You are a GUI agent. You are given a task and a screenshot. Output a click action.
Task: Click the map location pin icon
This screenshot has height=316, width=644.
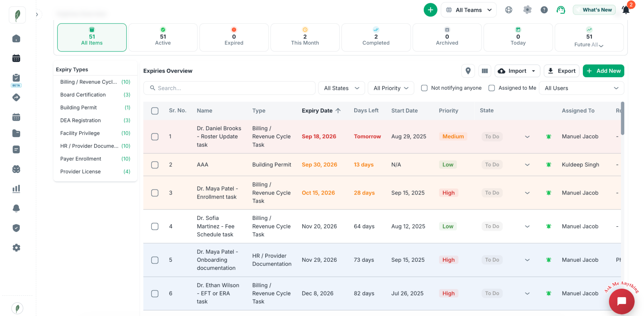tap(468, 71)
